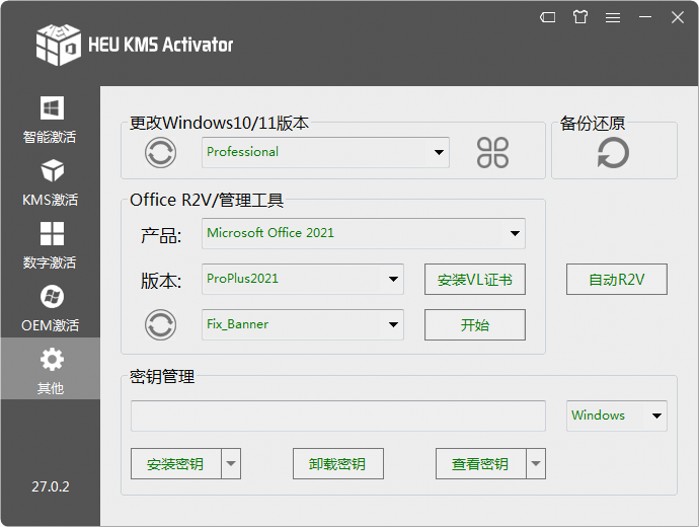Open the Windows key type dropdown

617,416
